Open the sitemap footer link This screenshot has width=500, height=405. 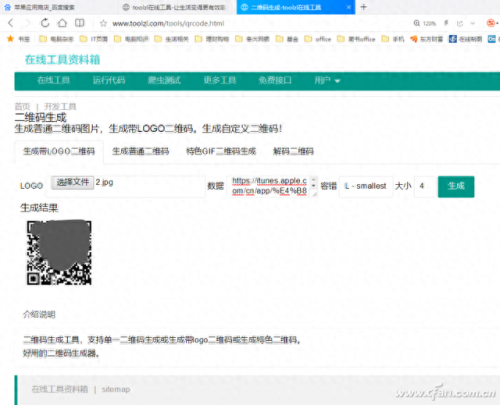(116, 389)
